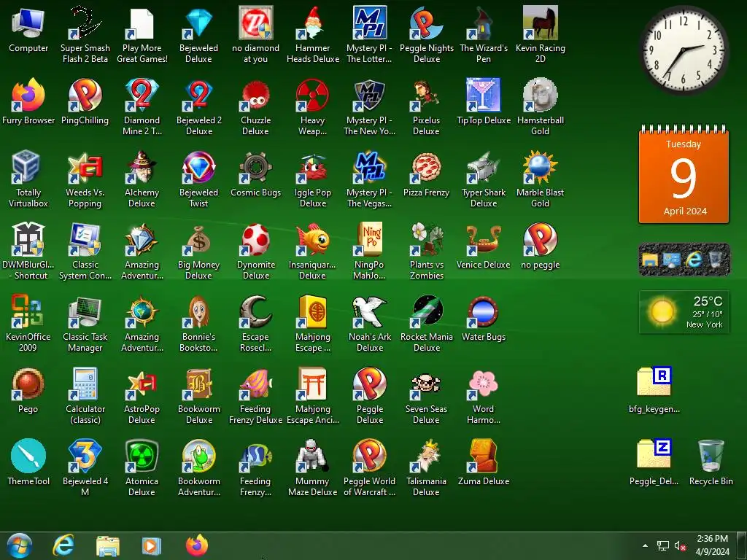
Task: Select bfg_keygen archive file icon
Action: [654, 382]
